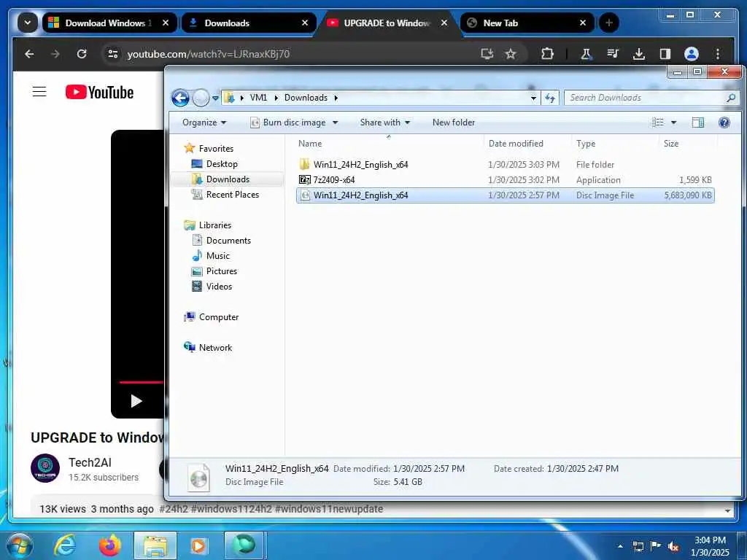Screen dimensions: 747x560
Task: Expand the Burn disc image dropdown arrow
Action: pos(335,122)
